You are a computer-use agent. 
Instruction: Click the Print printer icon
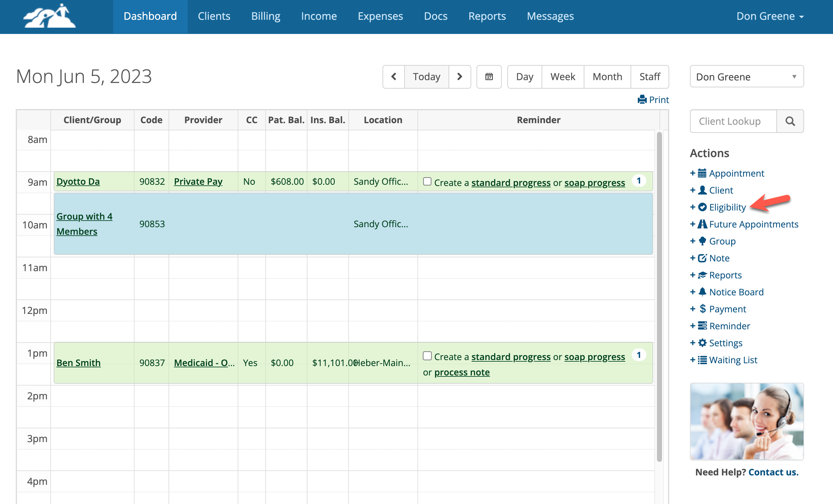pos(642,100)
